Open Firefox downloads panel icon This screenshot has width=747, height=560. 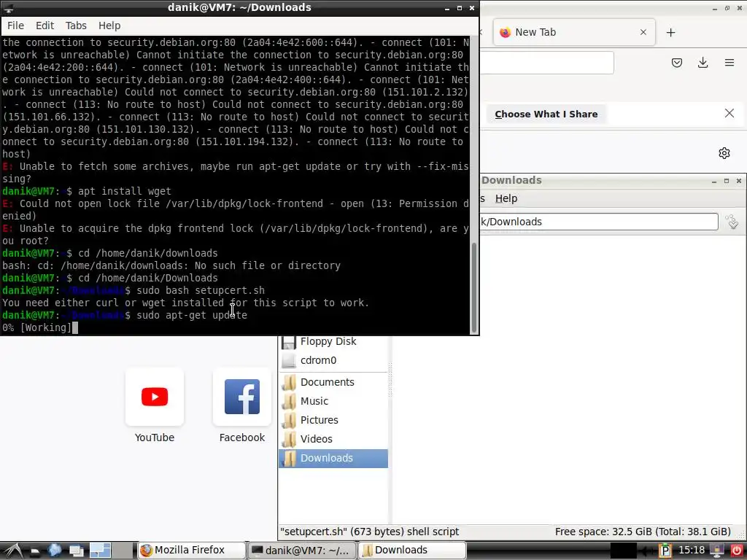(x=703, y=63)
